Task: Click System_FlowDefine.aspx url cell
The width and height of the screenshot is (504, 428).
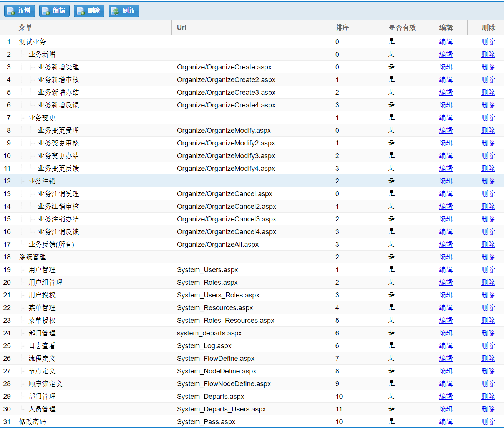Action: (216, 359)
